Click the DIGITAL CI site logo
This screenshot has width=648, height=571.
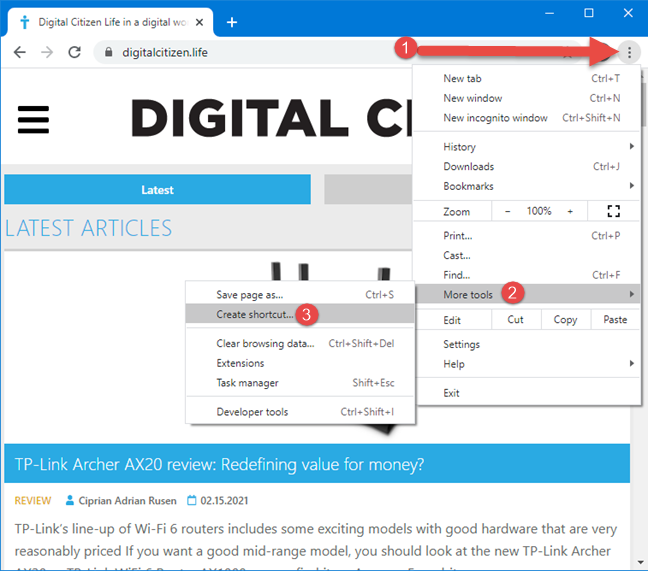click(x=271, y=118)
